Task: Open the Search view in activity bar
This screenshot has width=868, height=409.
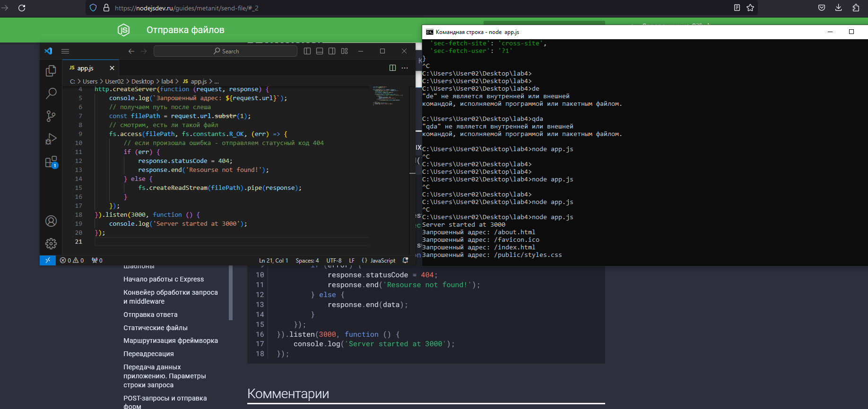Action: pyautogui.click(x=51, y=93)
